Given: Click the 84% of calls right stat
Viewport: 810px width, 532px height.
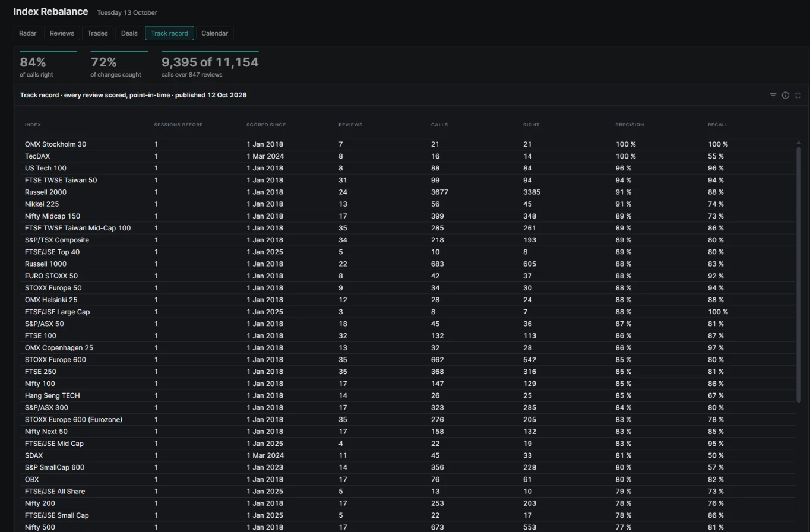Looking at the screenshot, I should 48,65.
